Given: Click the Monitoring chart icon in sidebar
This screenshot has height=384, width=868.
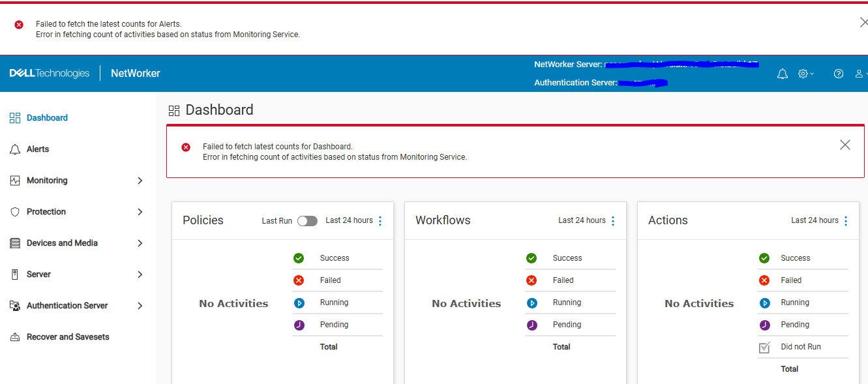Looking at the screenshot, I should [15, 181].
